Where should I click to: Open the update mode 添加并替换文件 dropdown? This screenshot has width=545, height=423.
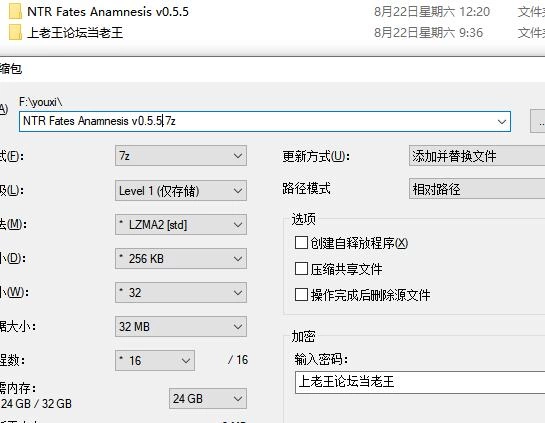[x=477, y=156]
